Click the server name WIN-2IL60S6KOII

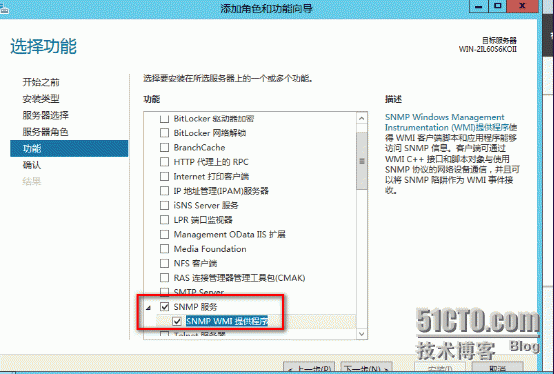point(488,49)
